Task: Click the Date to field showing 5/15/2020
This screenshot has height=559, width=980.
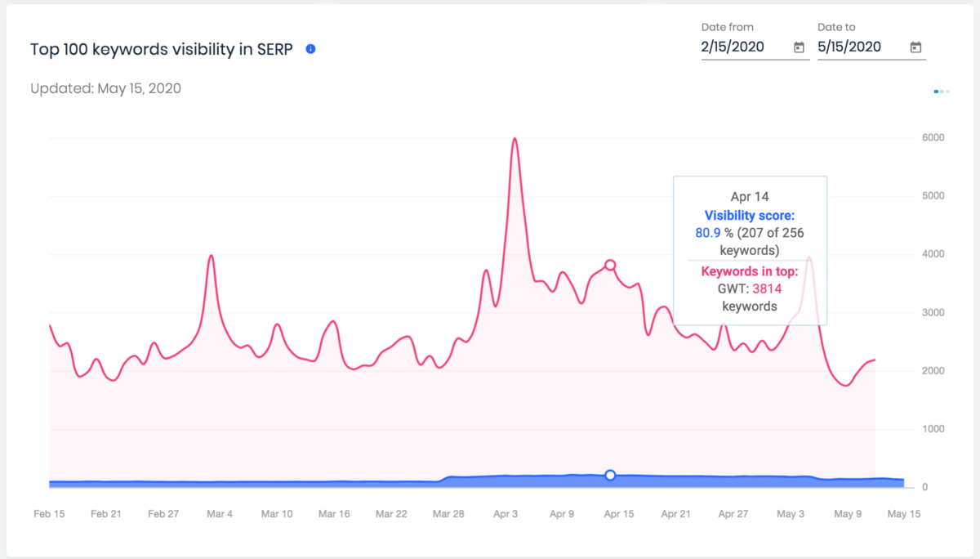Action: 856,47
